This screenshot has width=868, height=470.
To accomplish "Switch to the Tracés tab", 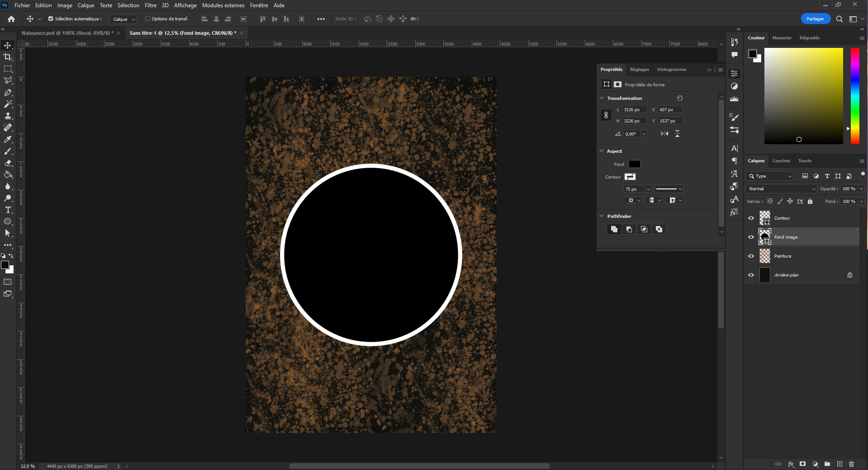I will pyautogui.click(x=805, y=161).
